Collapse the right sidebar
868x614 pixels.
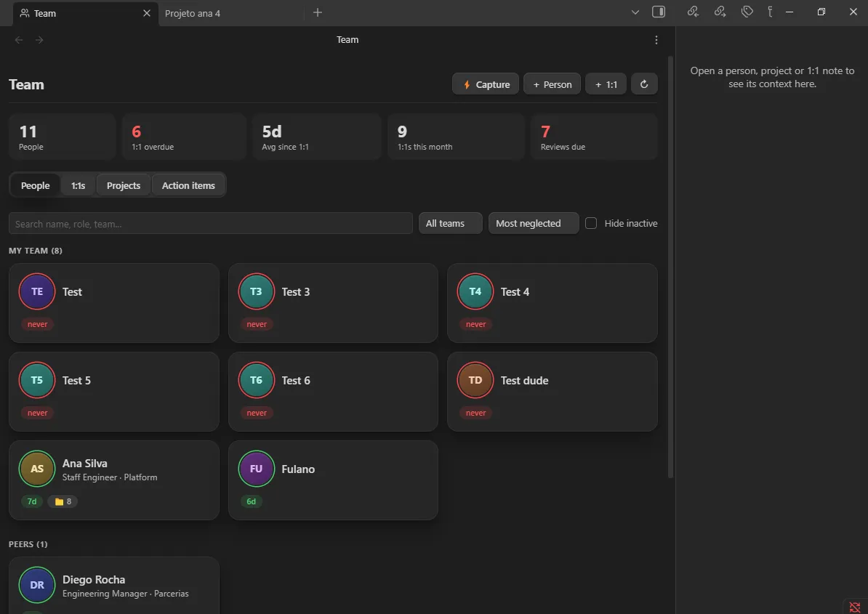pos(659,12)
